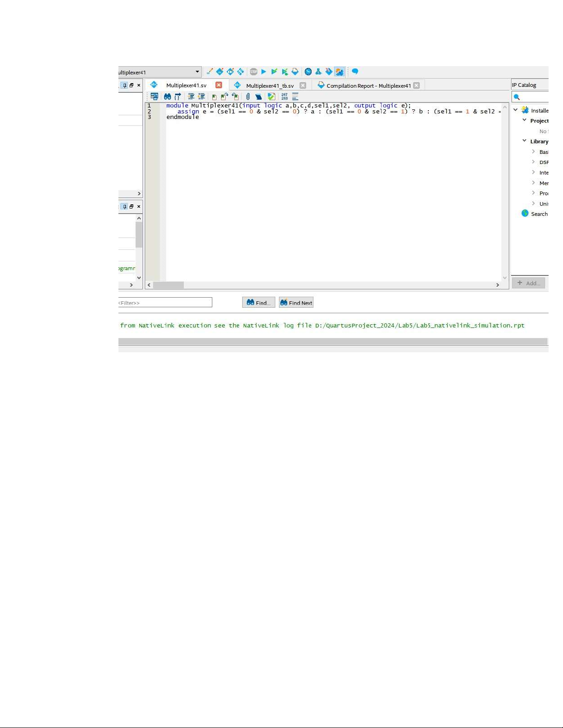Click the blue speech bubble icon

click(355, 72)
